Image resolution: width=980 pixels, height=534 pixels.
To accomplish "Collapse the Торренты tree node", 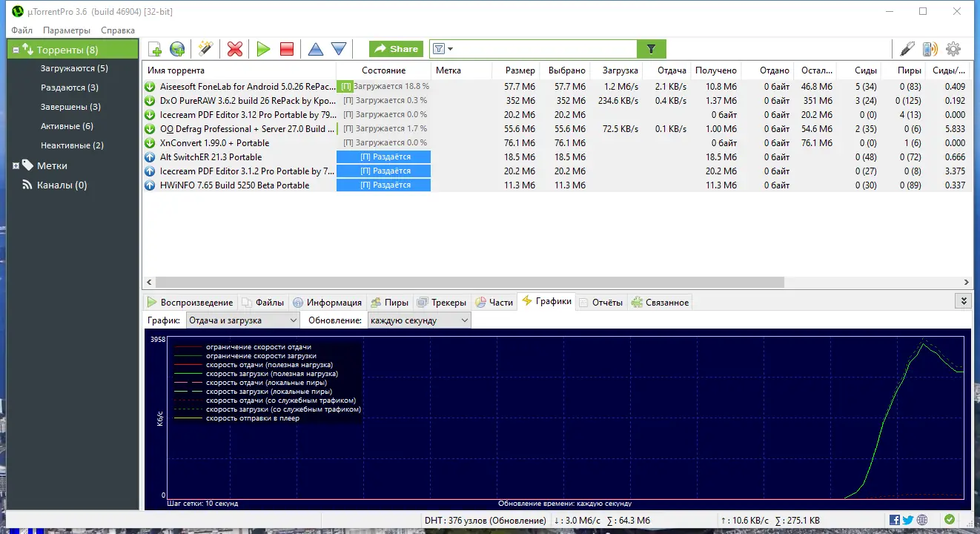I will (x=15, y=50).
